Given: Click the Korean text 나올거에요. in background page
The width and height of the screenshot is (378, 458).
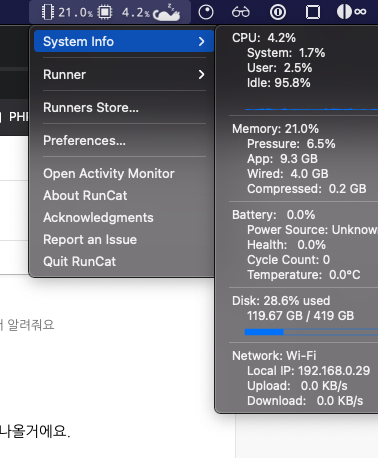Looking at the screenshot, I should tap(35, 431).
